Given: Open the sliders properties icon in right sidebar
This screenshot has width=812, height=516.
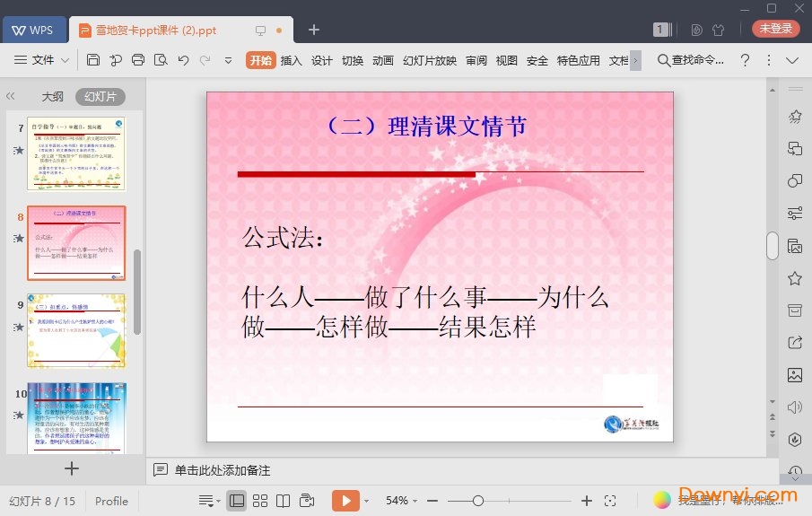Looking at the screenshot, I should coord(794,213).
